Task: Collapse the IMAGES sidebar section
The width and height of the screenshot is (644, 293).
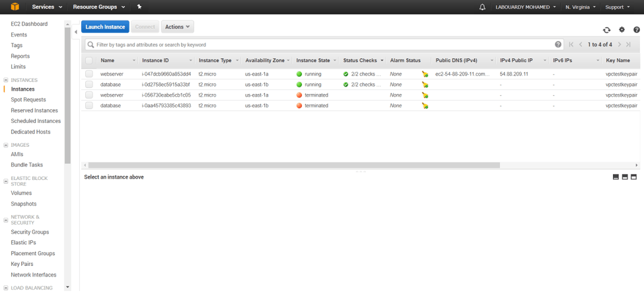Action: [5, 146]
